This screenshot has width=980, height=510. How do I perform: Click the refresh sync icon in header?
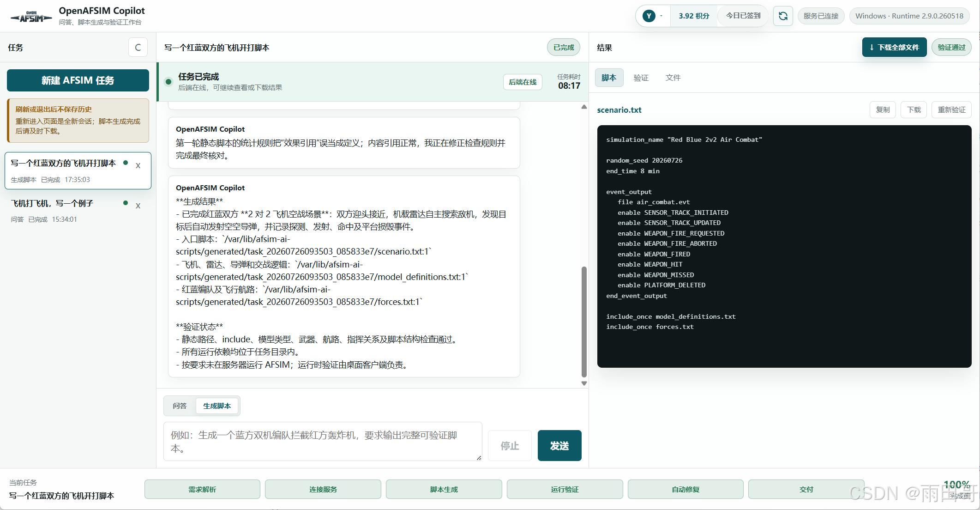783,16
